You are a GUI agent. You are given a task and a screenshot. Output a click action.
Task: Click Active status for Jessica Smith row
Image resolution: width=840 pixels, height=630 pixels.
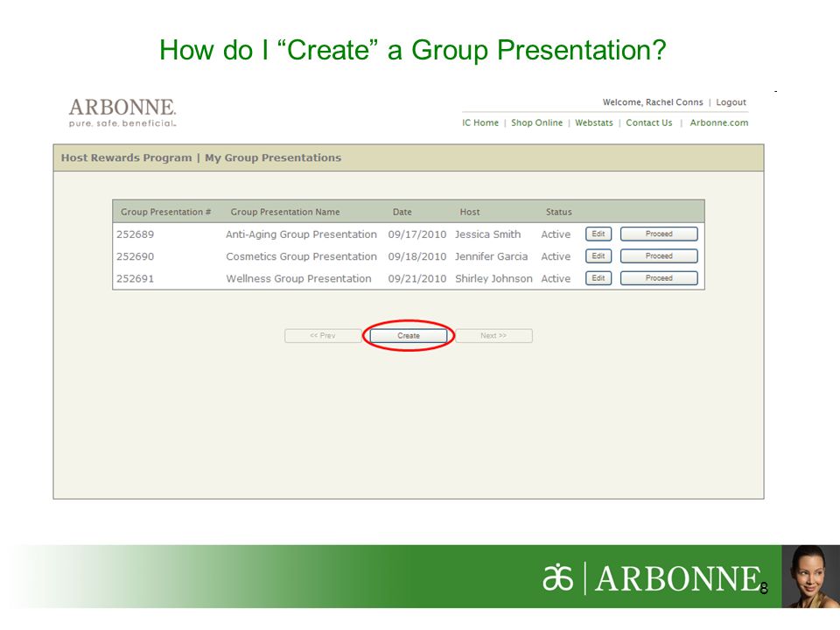[x=556, y=234]
